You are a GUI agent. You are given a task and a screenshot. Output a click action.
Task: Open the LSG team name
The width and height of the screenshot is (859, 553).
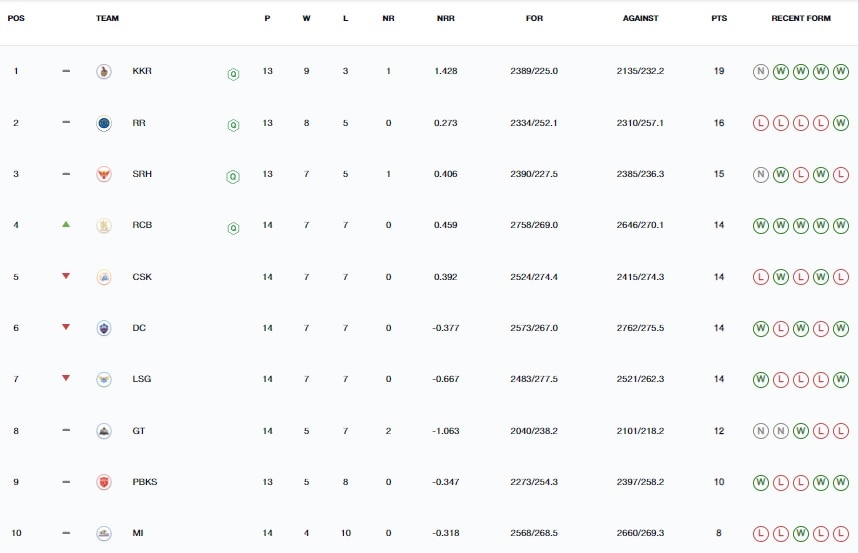141,379
